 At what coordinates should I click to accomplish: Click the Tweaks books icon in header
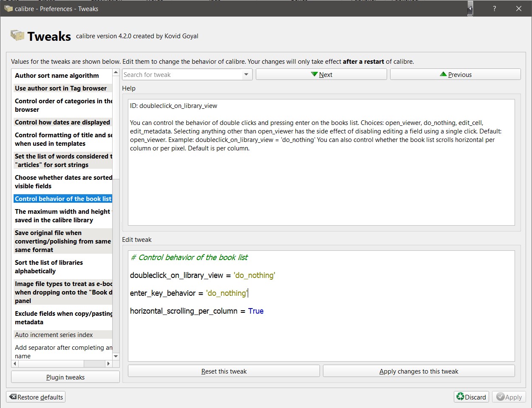[x=17, y=35]
